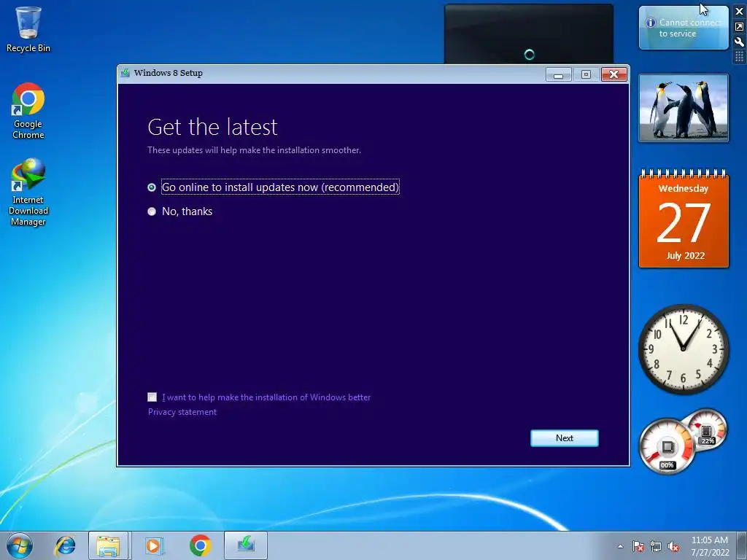747x560 pixels.
Task: Open the Privacy statement link
Action: pos(182,412)
